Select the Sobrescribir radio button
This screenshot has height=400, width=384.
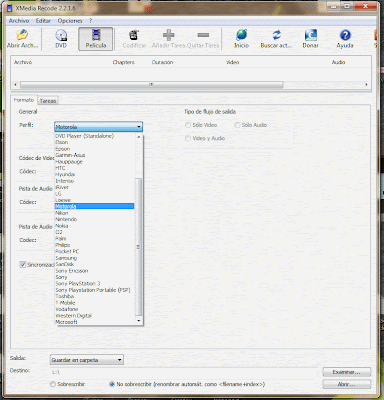(x=53, y=384)
